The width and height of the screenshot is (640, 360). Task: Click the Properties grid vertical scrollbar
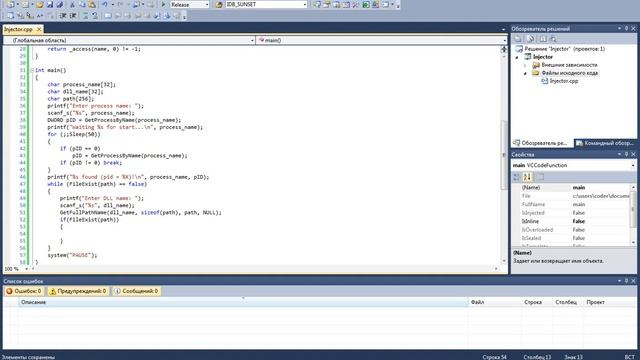click(633, 208)
